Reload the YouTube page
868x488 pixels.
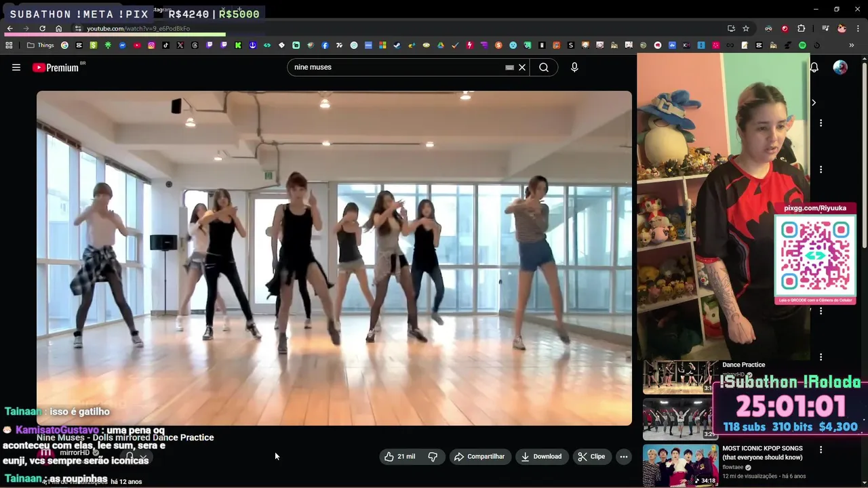(42, 28)
